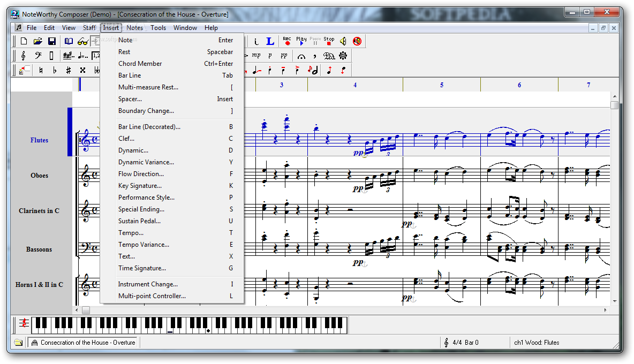This screenshot has width=634, height=364.
Task: Choose Boundary Change... entry
Action: tap(172, 111)
